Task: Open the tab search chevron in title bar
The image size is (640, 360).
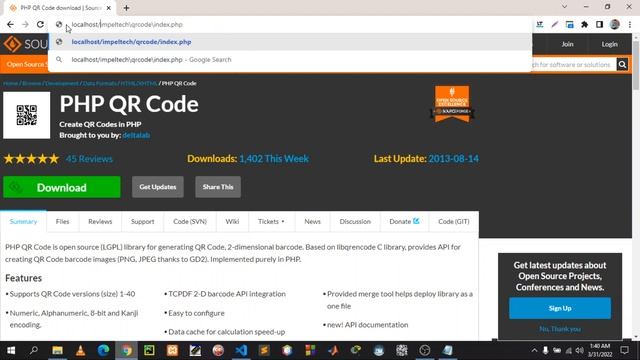Action: click(x=564, y=7)
